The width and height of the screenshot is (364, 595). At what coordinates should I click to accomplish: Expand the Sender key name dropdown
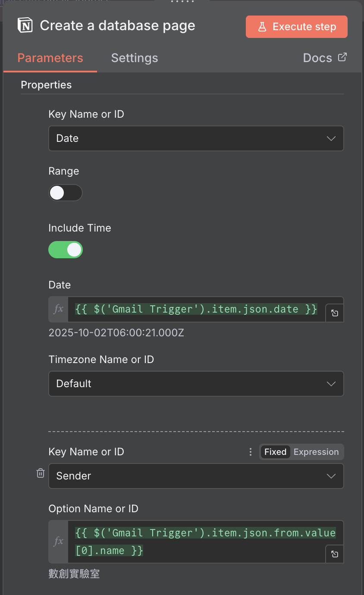(x=196, y=476)
